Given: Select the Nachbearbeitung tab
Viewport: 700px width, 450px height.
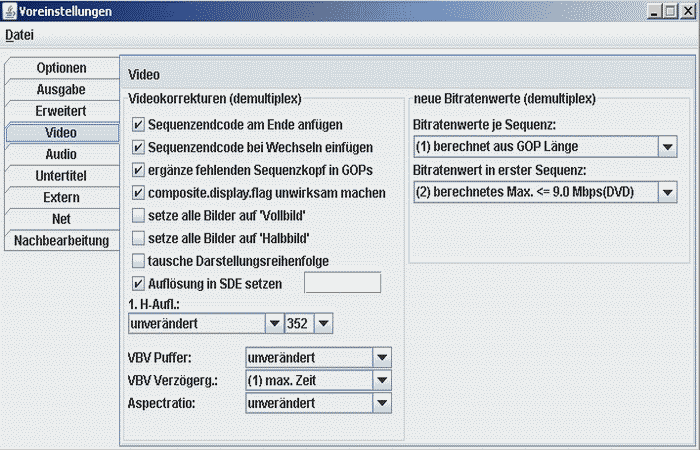Looking at the screenshot, I should tap(61, 241).
